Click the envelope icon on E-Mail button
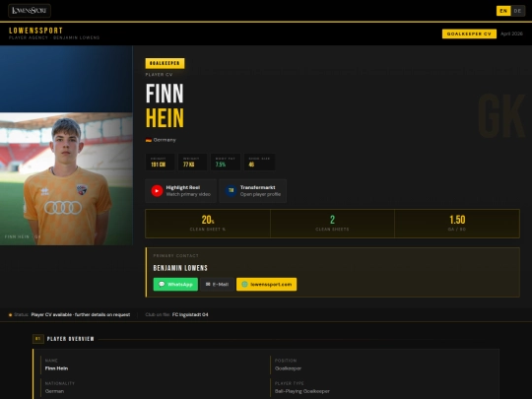The height and width of the screenshot is (399, 532). click(208, 285)
